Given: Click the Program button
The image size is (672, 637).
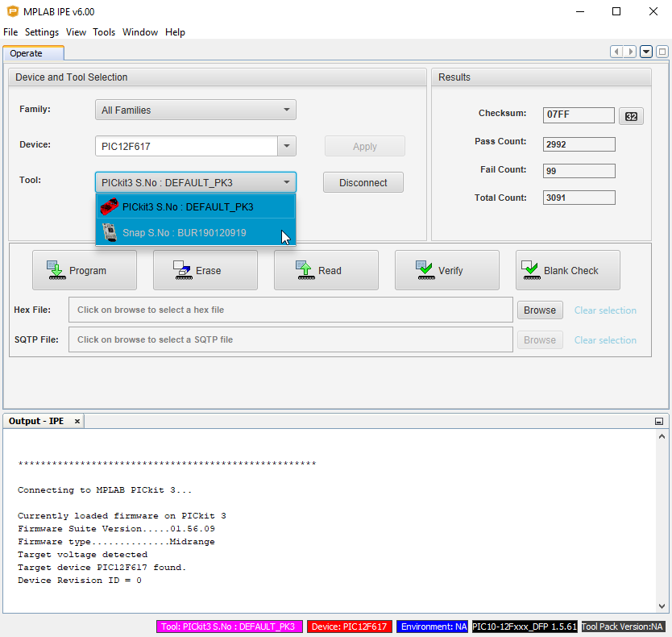Looking at the screenshot, I should point(85,271).
